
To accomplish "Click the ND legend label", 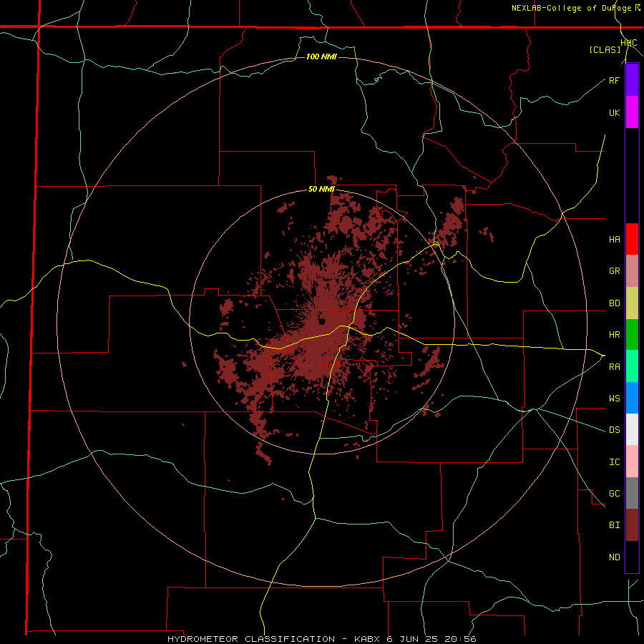I will (x=614, y=557).
